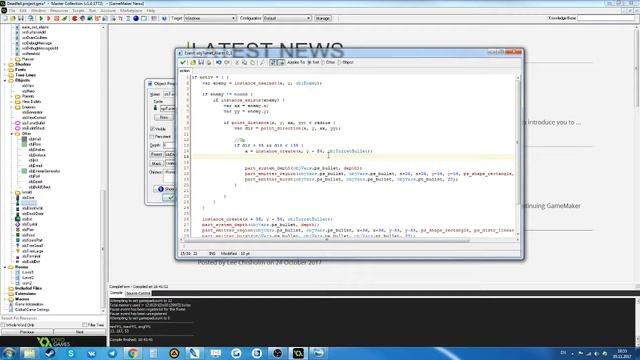Click the Paste icon in code editor toolbar
The width and height of the screenshot is (640, 360).
pyautogui.click(x=252, y=62)
